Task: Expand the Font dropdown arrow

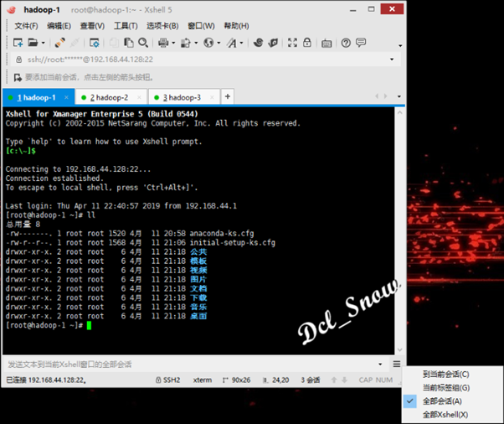Action: (x=241, y=43)
